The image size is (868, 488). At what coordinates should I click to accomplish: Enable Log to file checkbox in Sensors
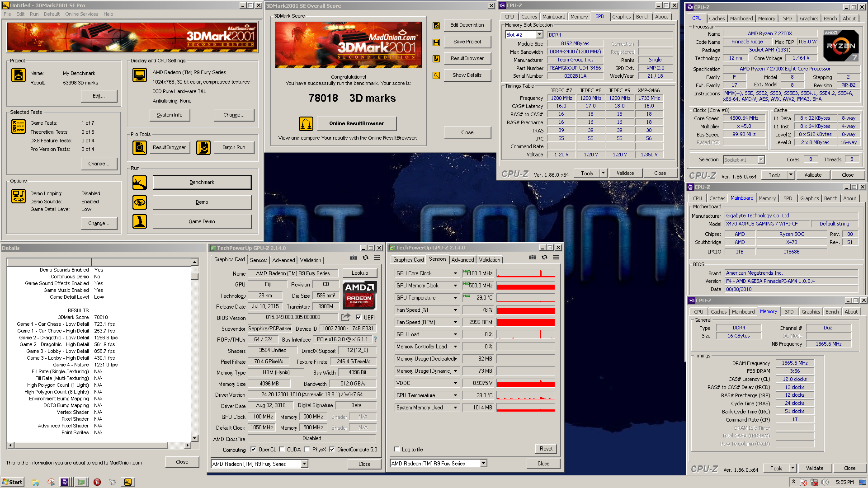tap(396, 450)
